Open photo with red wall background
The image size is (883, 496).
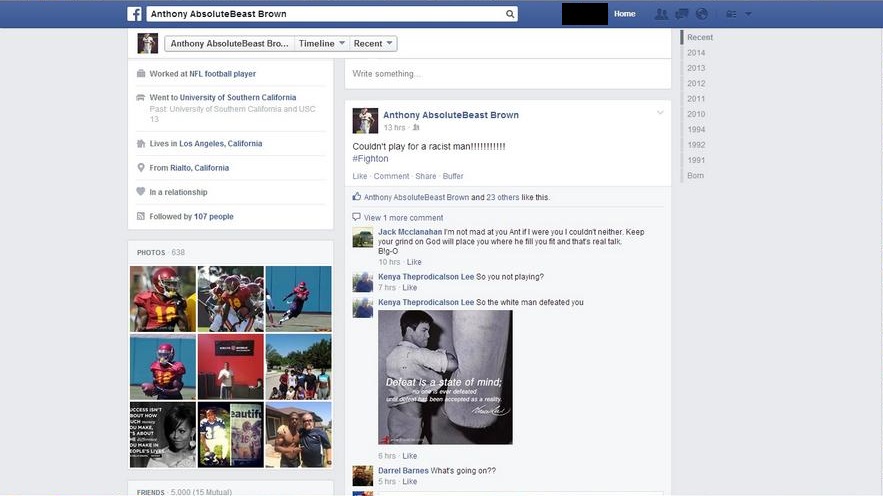click(230, 367)
